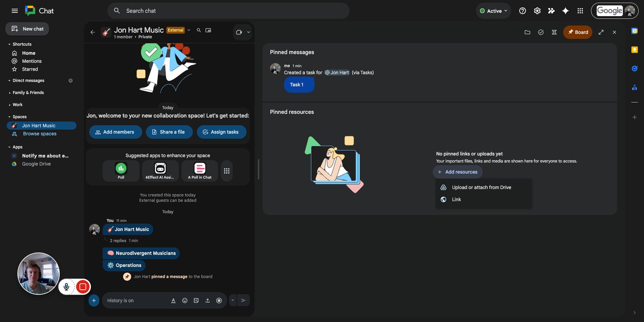Viewport: 644px width, 322px height.
Task: Start a video meeting in the space
Action: tap(239, 32)
